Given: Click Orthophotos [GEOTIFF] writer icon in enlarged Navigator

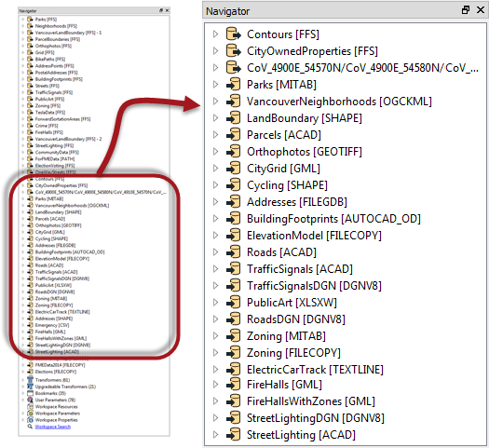Looking at the screenshot, I should [x=233, y=152].
